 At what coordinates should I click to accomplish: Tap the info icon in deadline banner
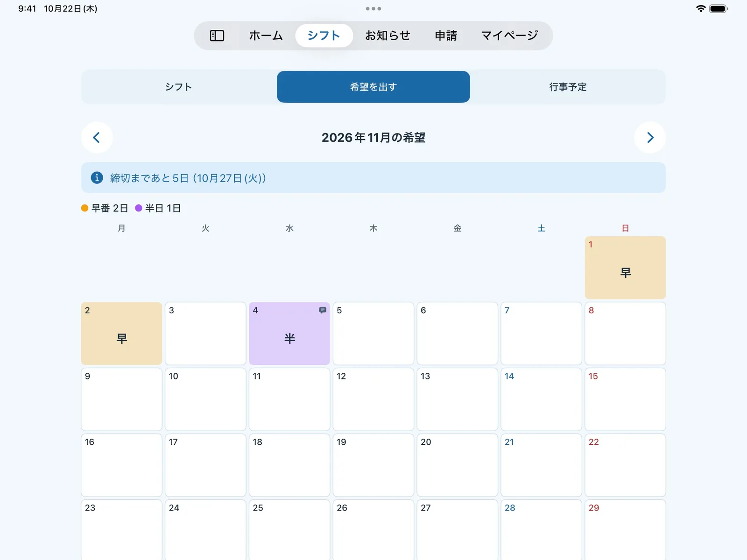click(97, 178)
